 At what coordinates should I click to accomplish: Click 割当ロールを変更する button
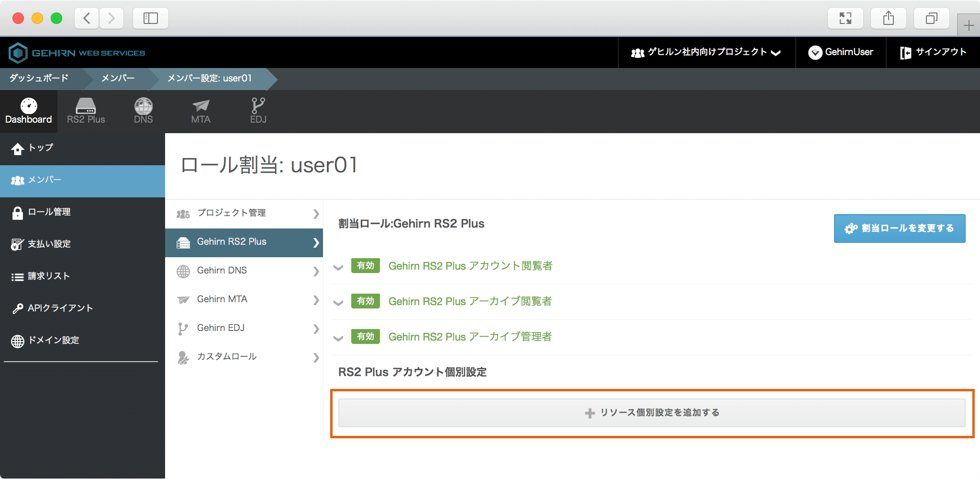click(x=899, y=228)
